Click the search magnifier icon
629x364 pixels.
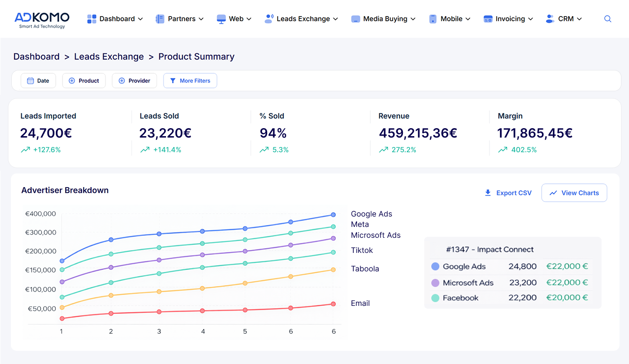(x=608, y=19)
